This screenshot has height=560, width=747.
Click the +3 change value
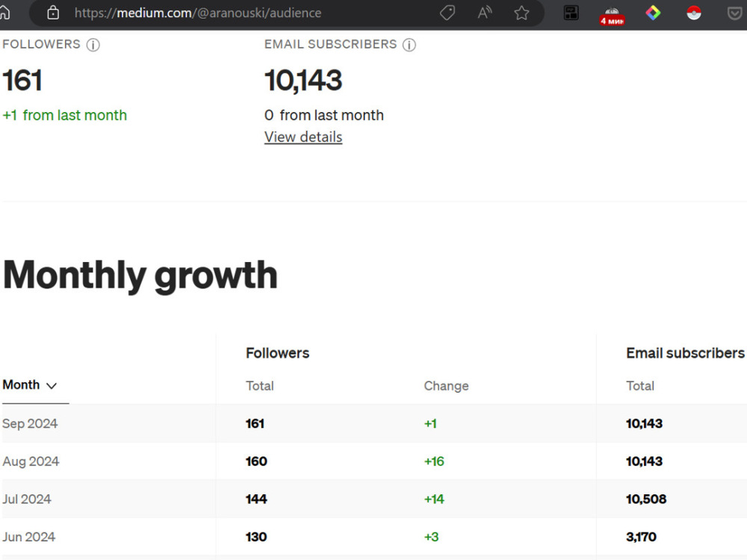(x=431, y=537)
